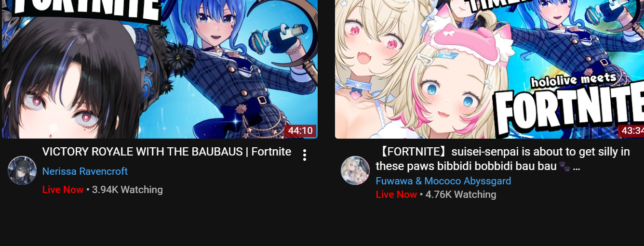Click the 'hololive meets' text on the thumbnail

[x=574, y=80]
